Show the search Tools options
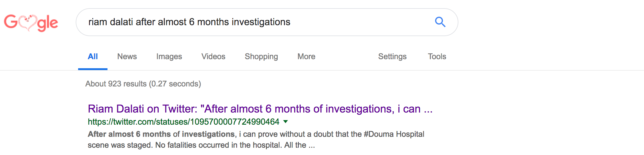644x155 pixels. tap(437, 56)
